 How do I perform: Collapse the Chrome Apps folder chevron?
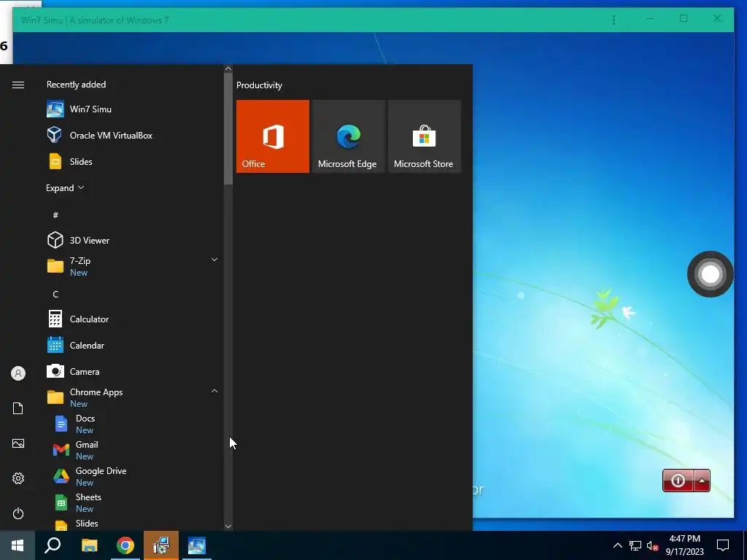point(214,391)
